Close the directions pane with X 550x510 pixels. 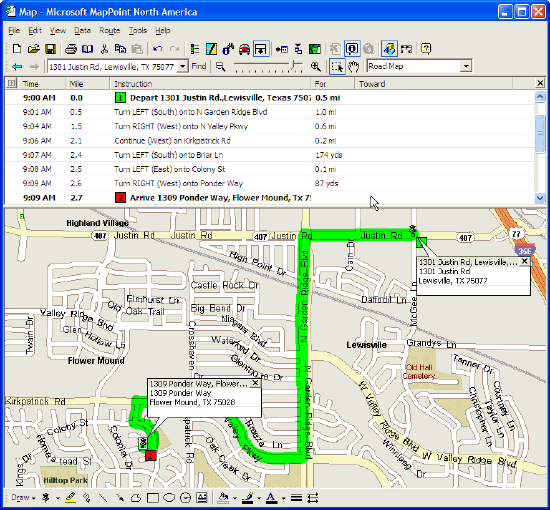540,83
